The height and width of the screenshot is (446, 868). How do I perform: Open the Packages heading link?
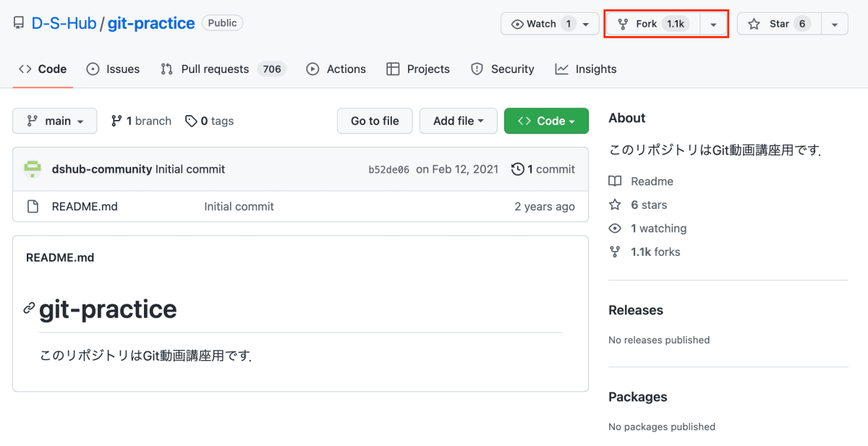(638, 397)
